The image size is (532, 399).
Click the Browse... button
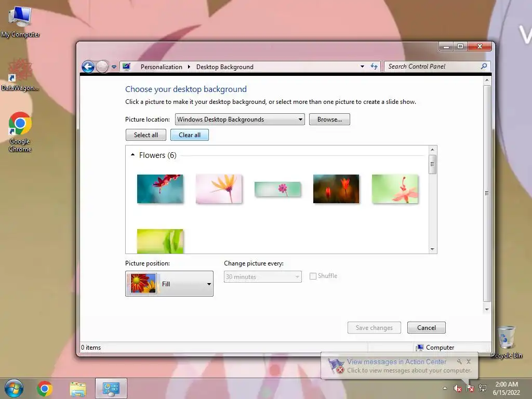(329, 119)
